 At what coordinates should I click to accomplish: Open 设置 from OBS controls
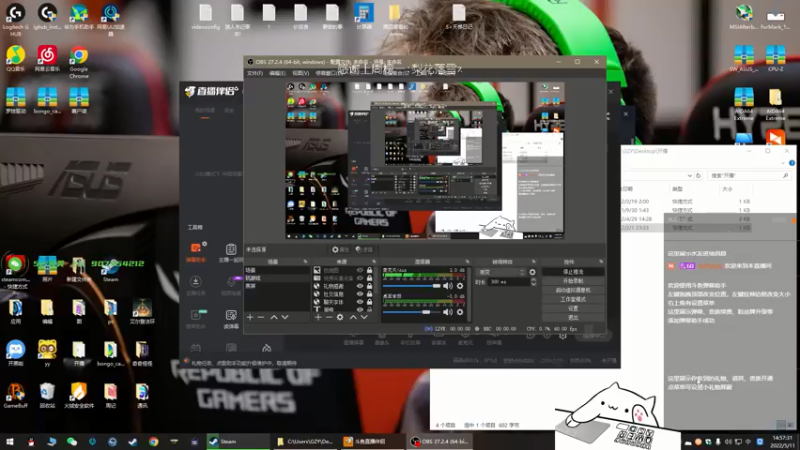573,308
